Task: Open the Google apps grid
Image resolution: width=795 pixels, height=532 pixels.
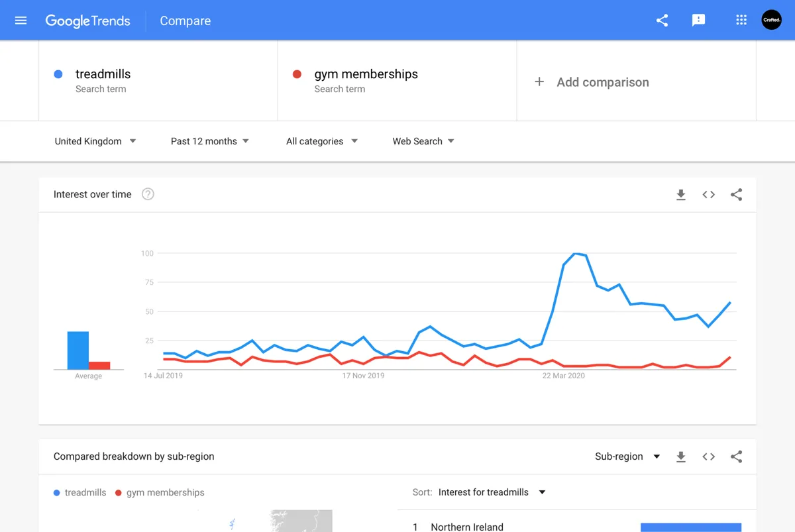Action: click(741, 21)
